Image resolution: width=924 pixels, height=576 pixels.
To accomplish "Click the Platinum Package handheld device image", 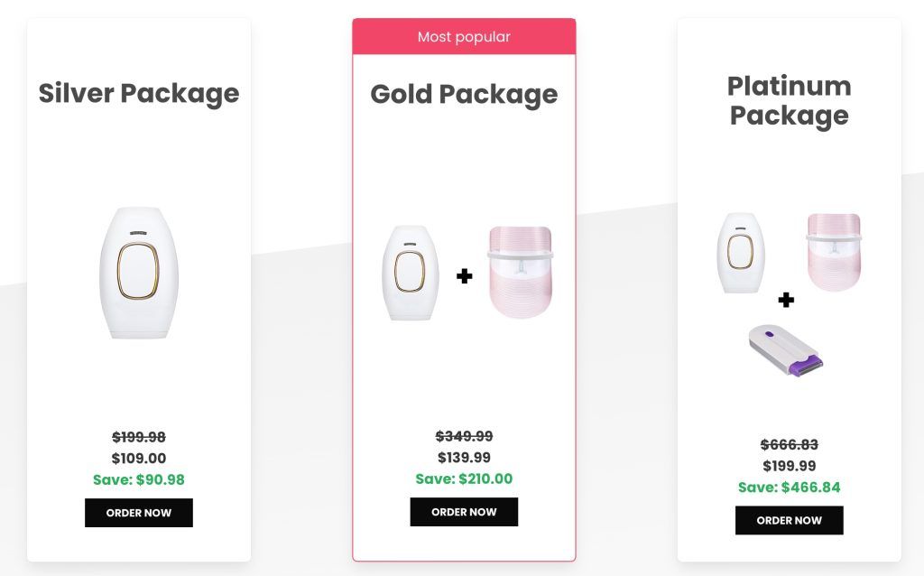I will (x=741, y=253).
